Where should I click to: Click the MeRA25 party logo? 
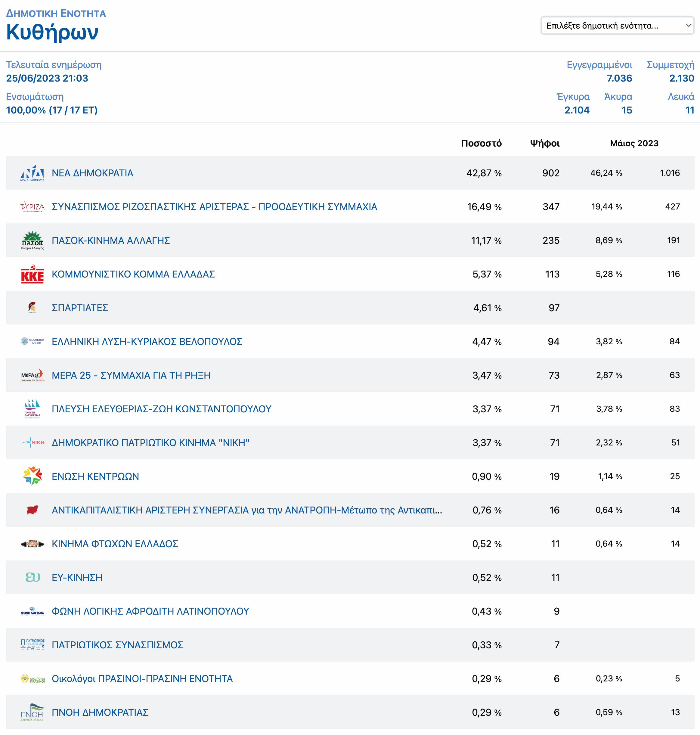pos(32,375)
